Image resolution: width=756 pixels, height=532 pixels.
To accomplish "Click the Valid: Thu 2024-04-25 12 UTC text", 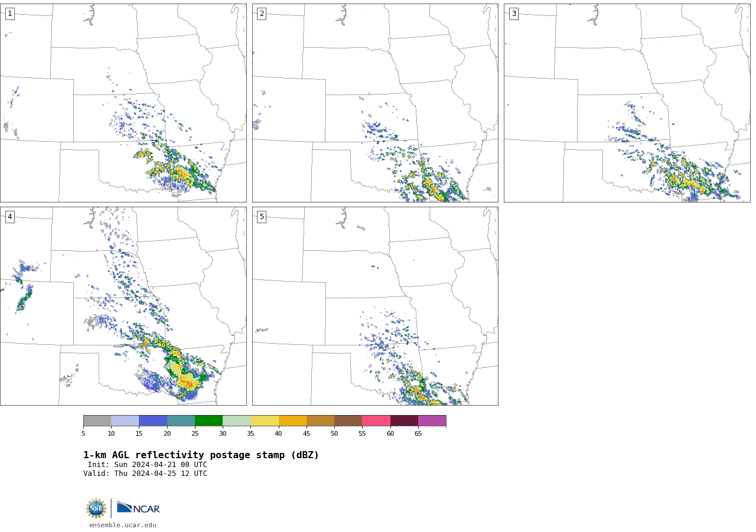I will (145, 474).
